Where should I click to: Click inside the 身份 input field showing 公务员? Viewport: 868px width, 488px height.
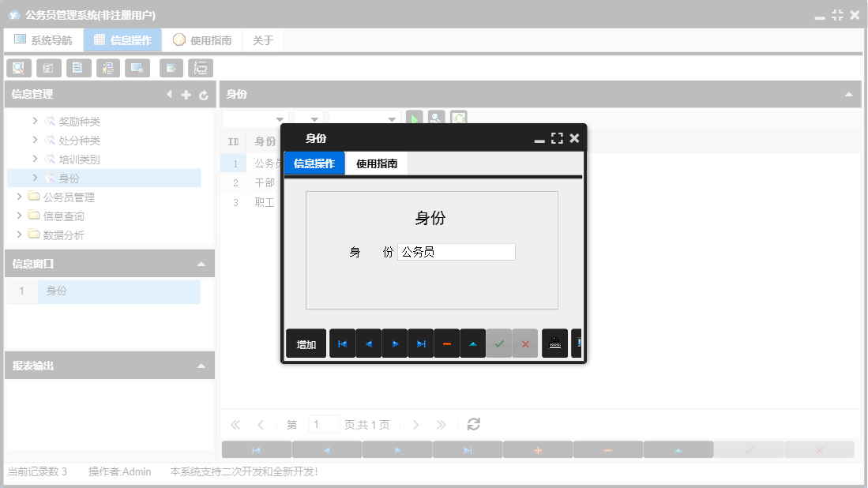pyautogui.click(x=456, y=251)
